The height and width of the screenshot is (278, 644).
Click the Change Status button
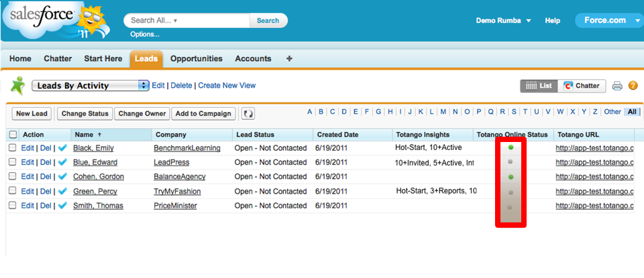[85, 114]
